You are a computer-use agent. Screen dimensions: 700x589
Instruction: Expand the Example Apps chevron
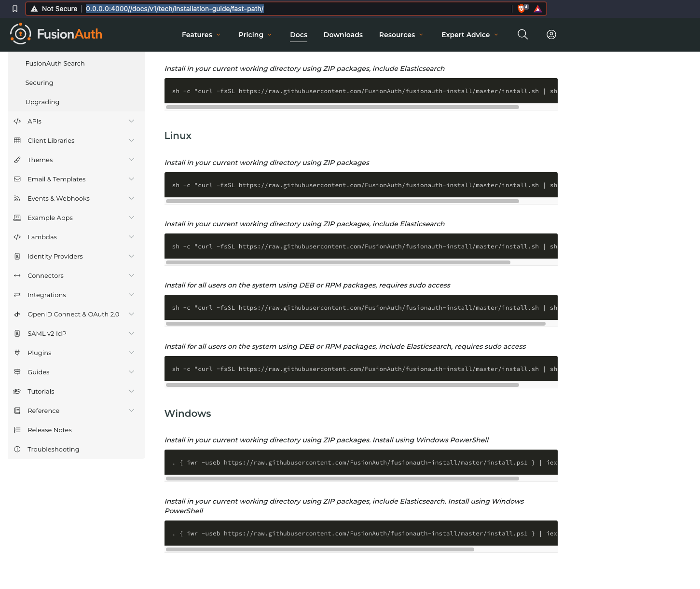click(x=131, y=218)
